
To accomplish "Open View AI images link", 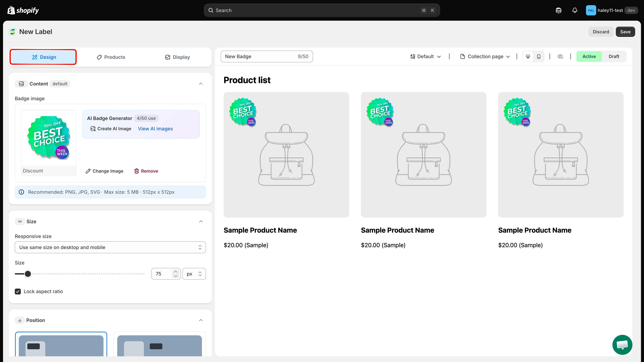I will 155,129.
